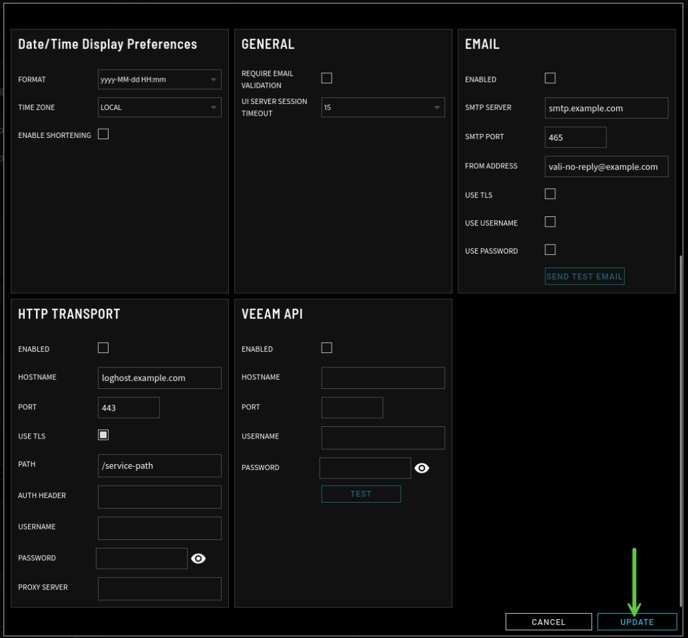Click the Veeam API Password field

click(x=365, y=468)
